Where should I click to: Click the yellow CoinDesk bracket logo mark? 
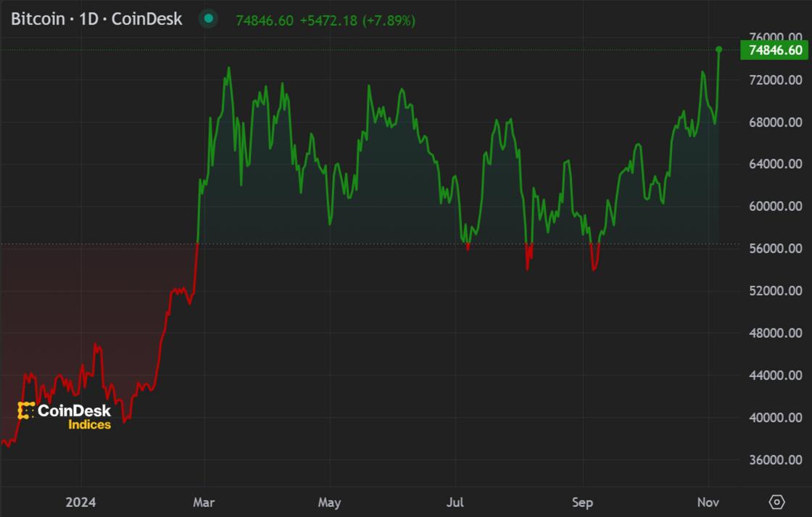tap(26, 410)
